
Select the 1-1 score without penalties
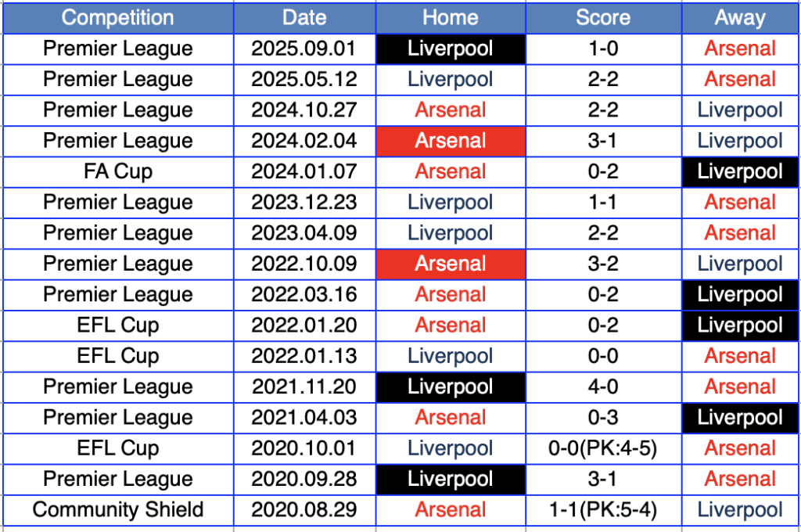click(603, 202)
